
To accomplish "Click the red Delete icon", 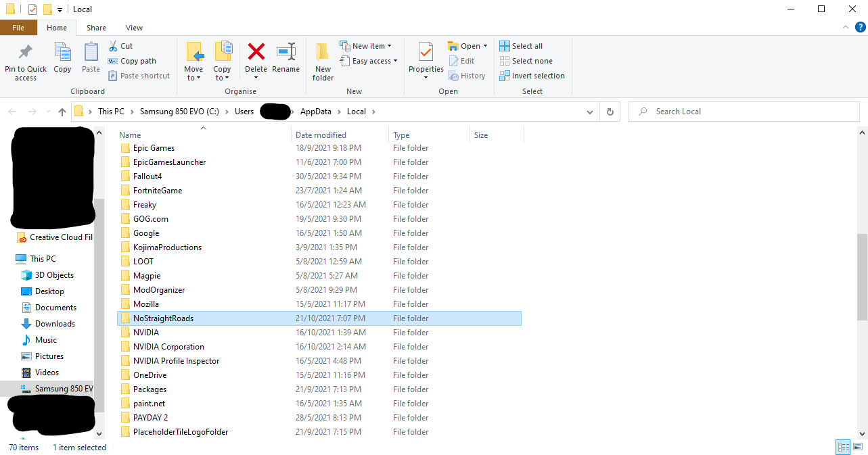I will tap(256, 51).
